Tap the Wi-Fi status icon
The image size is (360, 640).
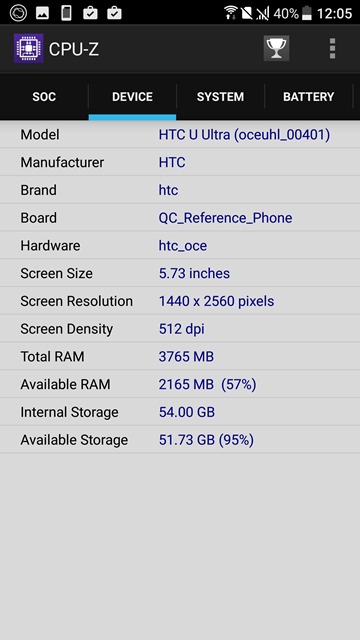click(231, 13)
